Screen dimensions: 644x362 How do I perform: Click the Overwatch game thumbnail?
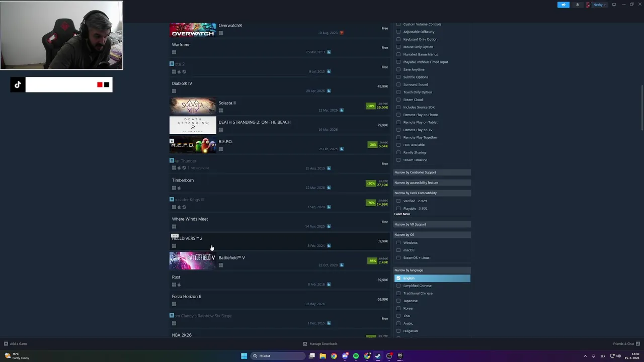pyautogui.click(x=193, y=29)
